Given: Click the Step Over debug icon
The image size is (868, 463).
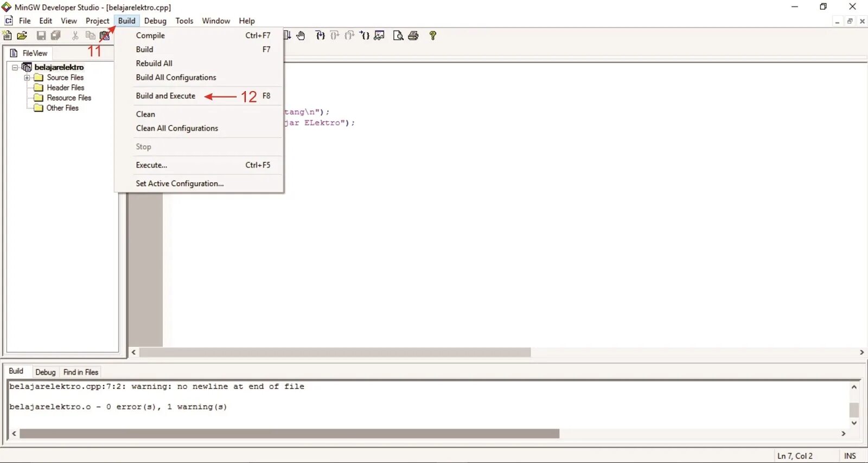Looking at the screenshot, I should tap(335, 35).
